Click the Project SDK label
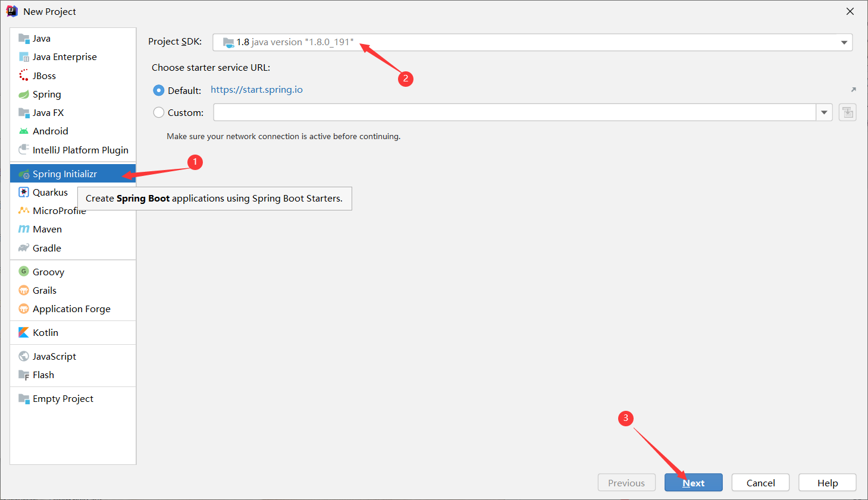868x500 pixels. pos(175,42)
